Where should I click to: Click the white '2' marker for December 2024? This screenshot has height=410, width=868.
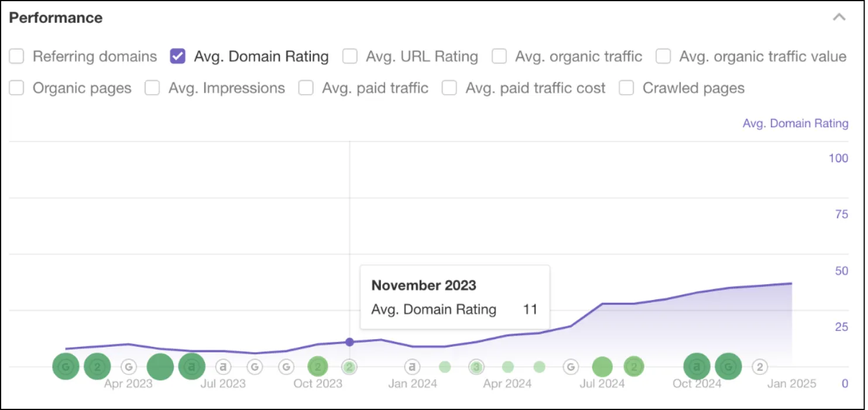760,367
